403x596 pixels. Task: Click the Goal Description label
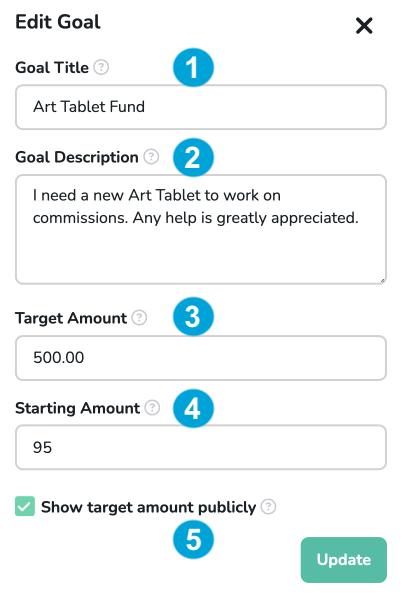click(x=77, y=157)
